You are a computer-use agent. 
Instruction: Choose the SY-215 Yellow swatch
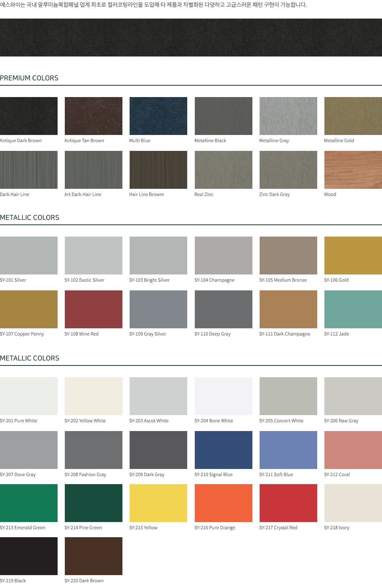[x=158, y=503]
